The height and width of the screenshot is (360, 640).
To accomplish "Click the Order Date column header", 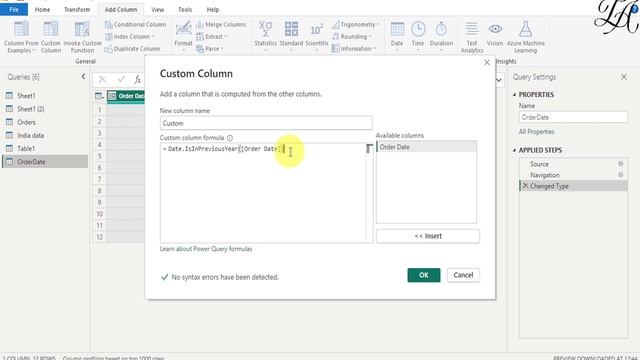I will [x=126, y=96].
